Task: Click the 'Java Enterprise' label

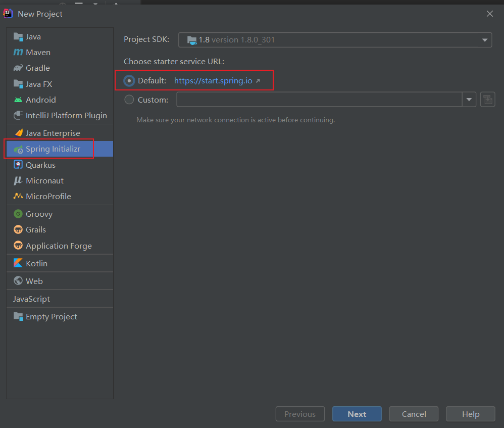Action: coord(53,133)
